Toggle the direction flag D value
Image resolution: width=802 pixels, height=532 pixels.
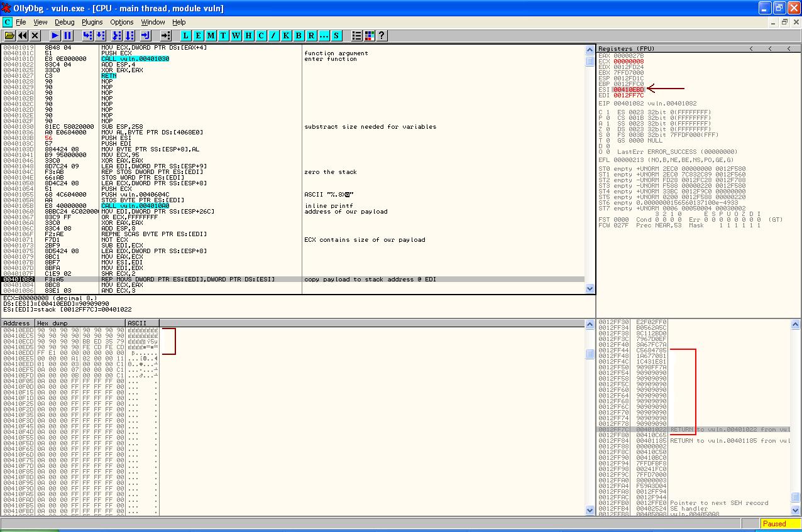(x=607, y=146)
